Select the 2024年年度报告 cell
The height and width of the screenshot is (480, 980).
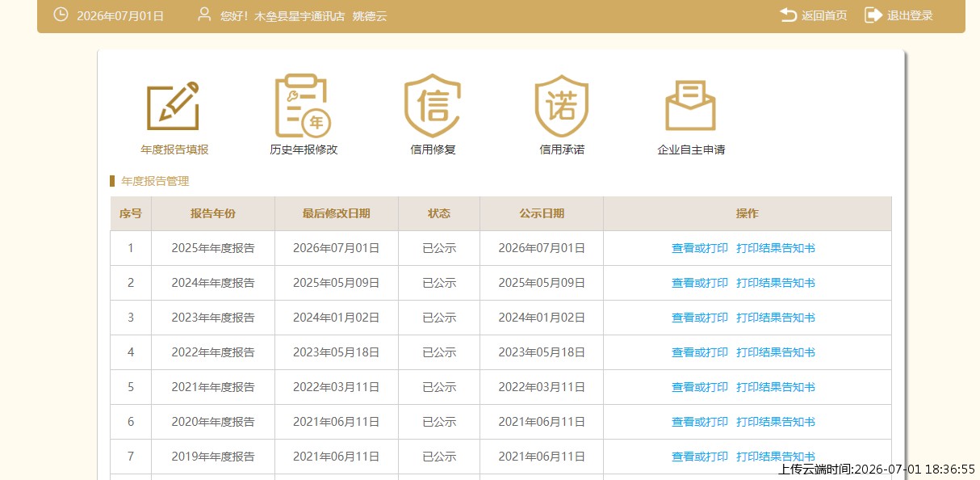tap(213, 283)
